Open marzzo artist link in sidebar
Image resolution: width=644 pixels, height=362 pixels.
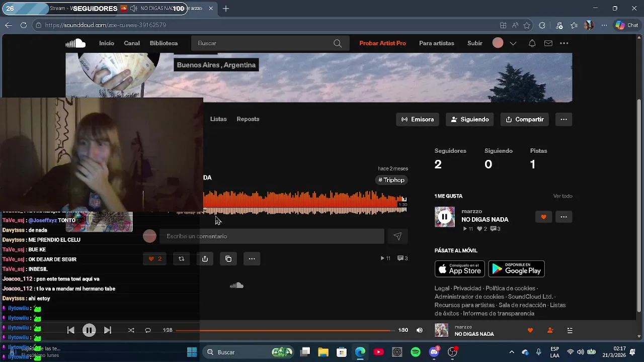coord(471,211)
